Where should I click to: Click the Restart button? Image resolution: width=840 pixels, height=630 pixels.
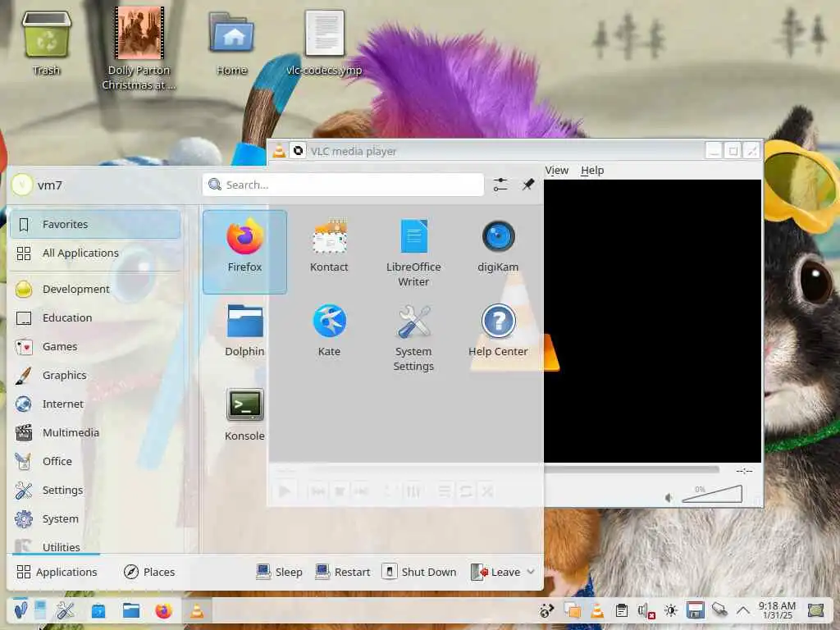(343, 572)
